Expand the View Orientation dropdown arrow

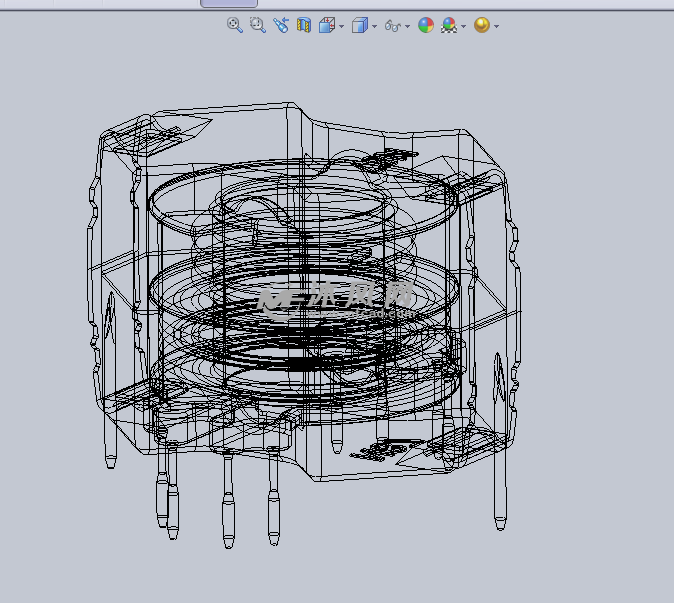tap(342, 26)
